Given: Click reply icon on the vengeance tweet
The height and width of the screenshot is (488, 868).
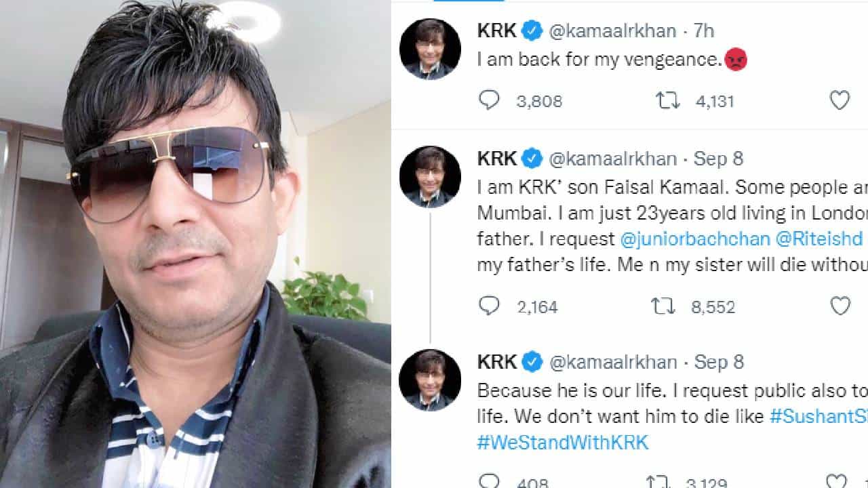Looking at the screenshot, I should (489, 101).
